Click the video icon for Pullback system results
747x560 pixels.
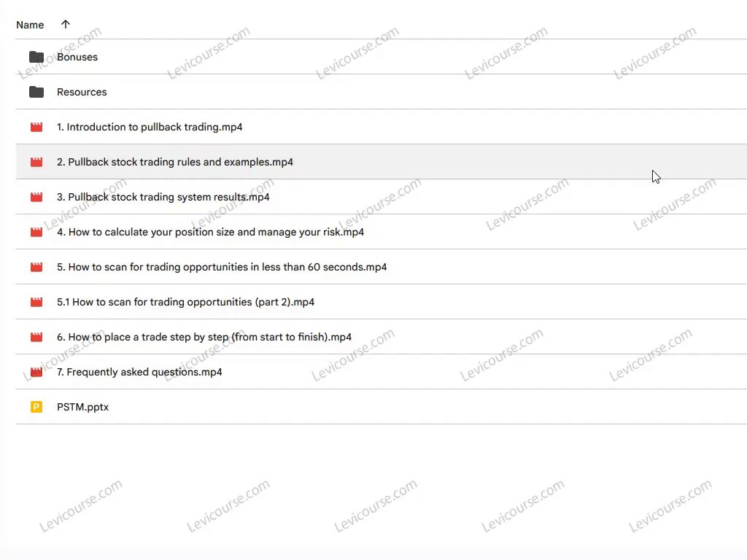[36, 197]
